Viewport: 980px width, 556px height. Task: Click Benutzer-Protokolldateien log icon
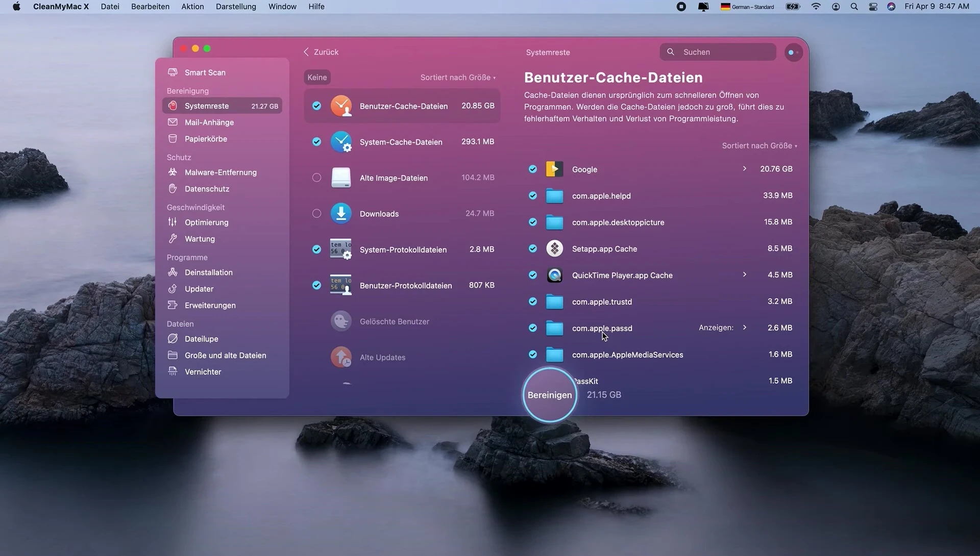(x=341, y=285)
